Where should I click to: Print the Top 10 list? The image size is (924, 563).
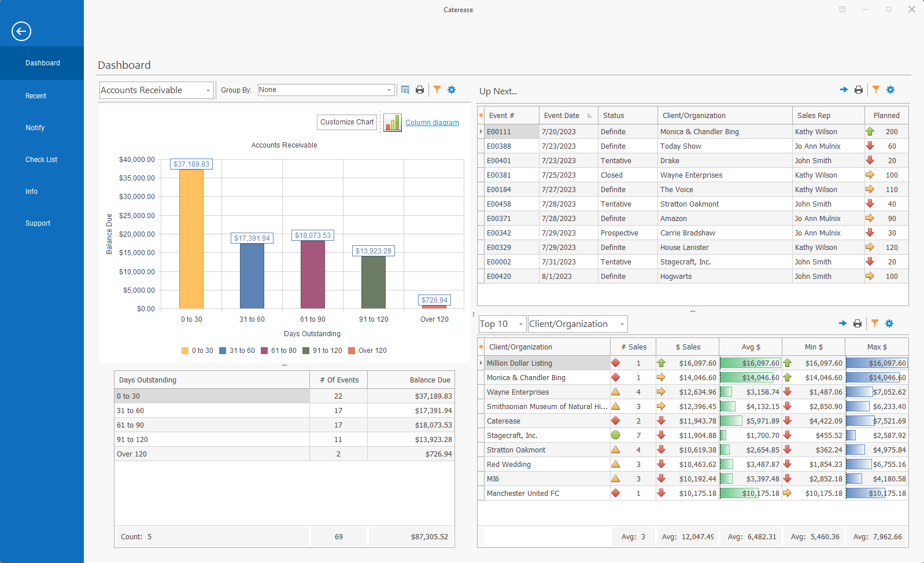[x=858, y=323]
